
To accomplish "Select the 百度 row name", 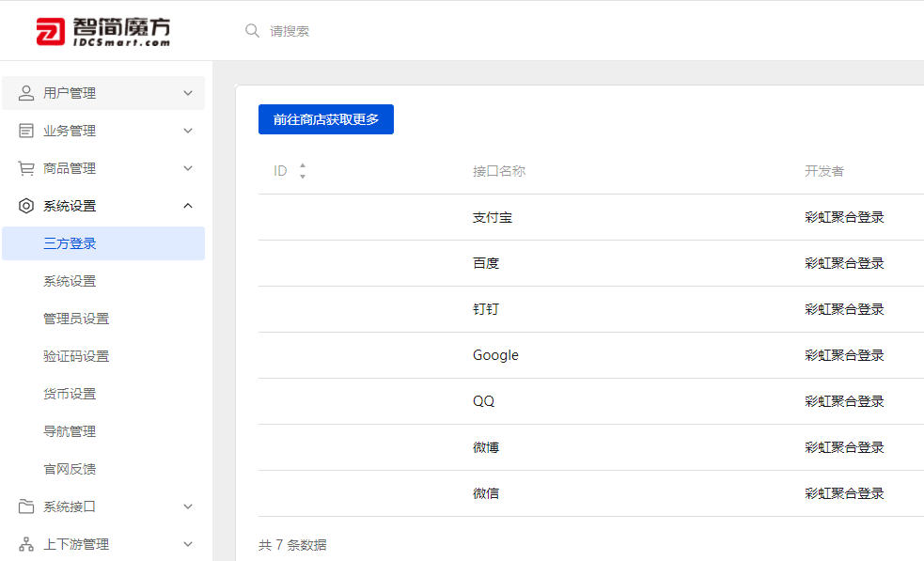I will tap(486, 263).
